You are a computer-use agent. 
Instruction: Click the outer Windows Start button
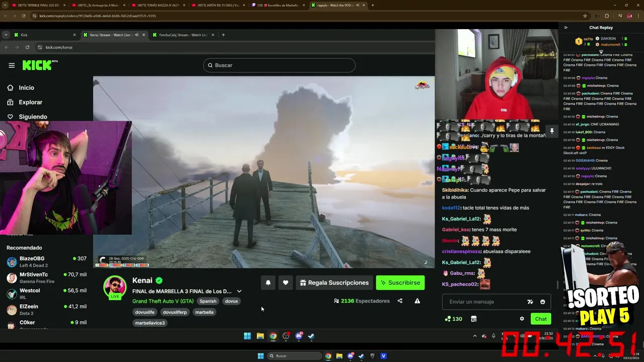pyautogui.click(x=261, y=356)
